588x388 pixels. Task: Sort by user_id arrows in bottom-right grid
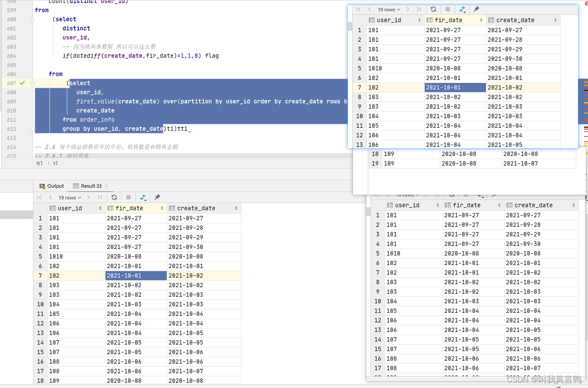point(438,206)
